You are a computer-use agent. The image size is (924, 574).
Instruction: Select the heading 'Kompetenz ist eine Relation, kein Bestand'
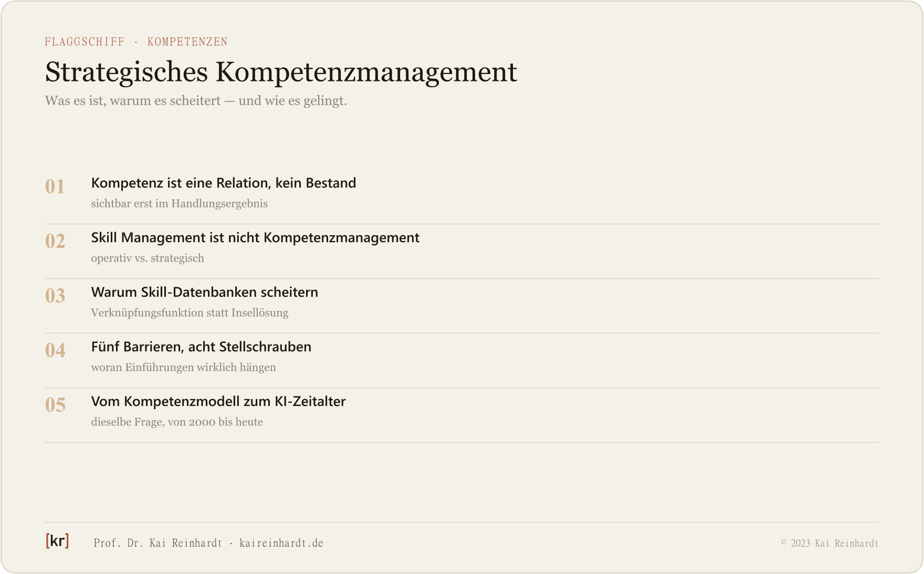(x=224, y=183)
